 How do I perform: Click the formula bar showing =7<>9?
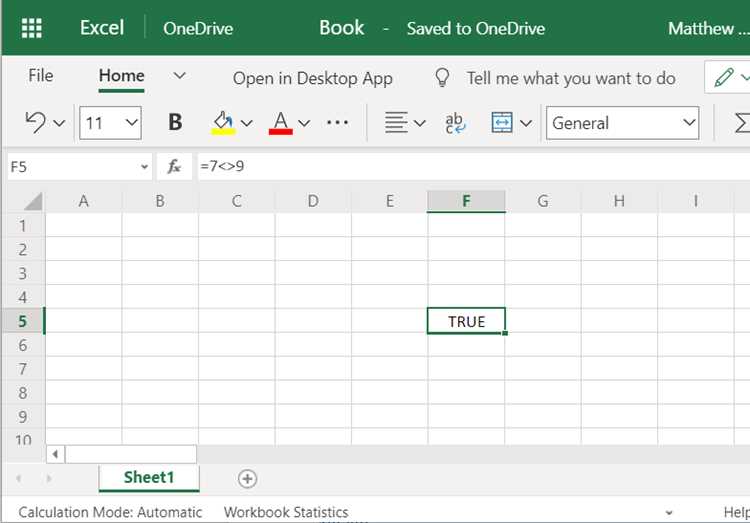coord(474,167)
